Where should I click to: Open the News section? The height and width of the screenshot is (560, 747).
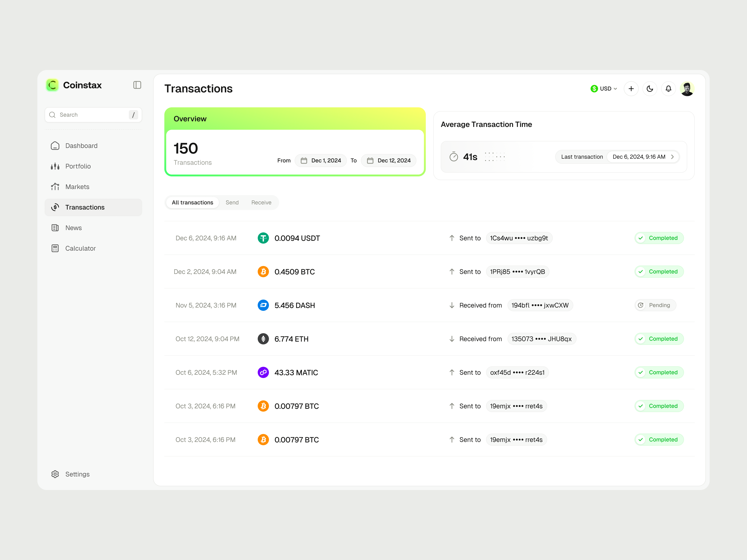coord(74,227)
